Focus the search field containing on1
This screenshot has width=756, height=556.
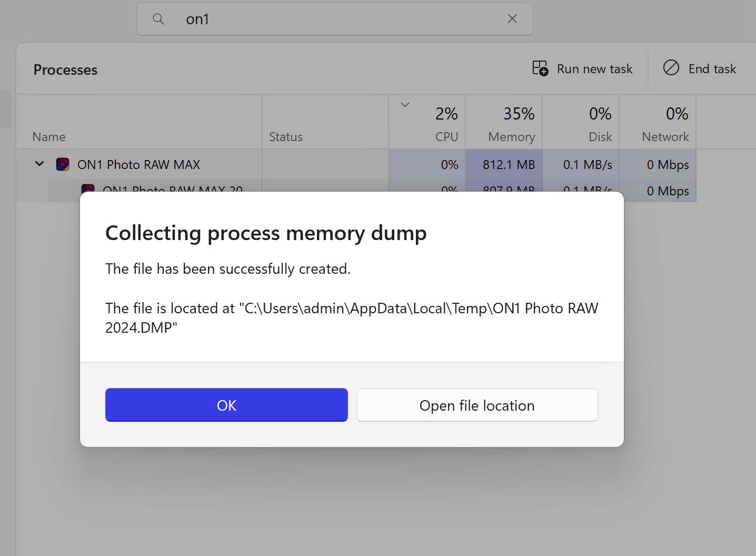(335, 19)
